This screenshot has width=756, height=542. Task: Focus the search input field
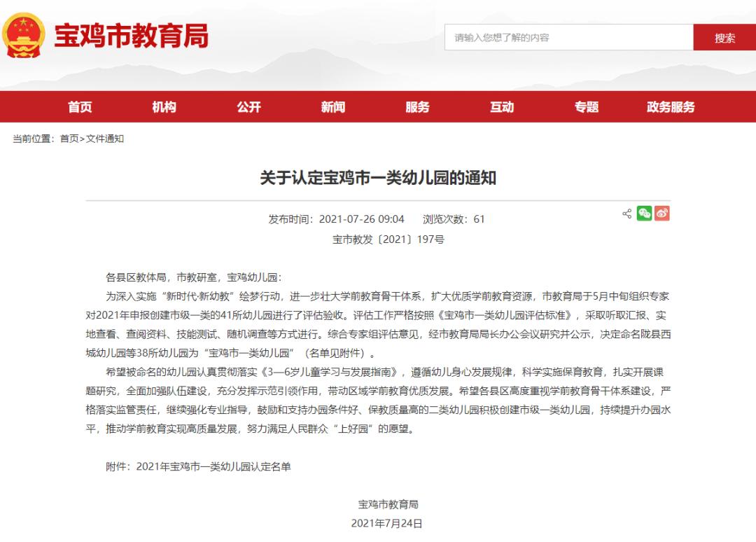point(569,37)
